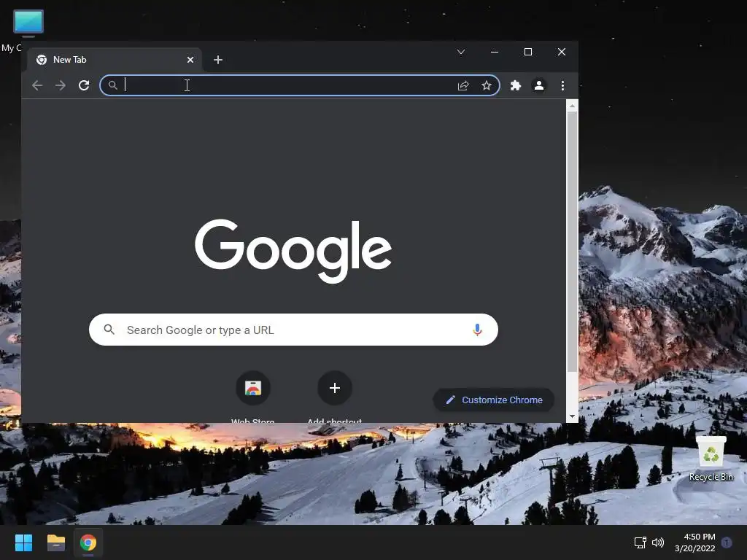Start voice search with microphone icon
The width and height of the screenshot is (747, 560).
tap(477, 330)
